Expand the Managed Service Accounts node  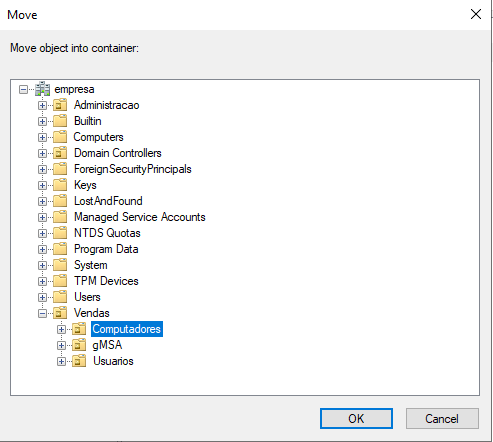pos(42,217)
